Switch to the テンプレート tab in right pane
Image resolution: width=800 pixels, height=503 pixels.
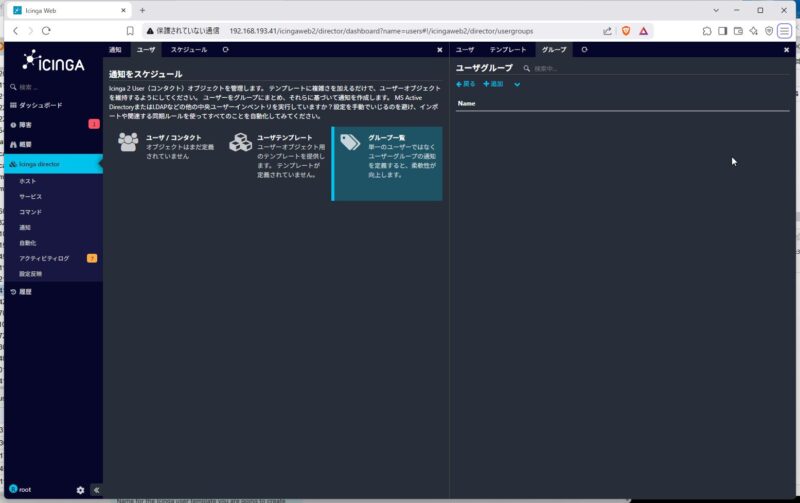coord(508,49)
